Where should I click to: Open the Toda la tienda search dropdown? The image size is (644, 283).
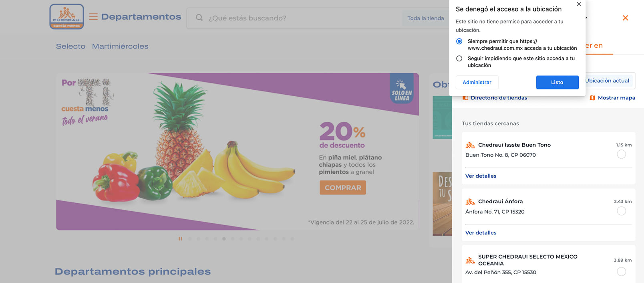425,18
